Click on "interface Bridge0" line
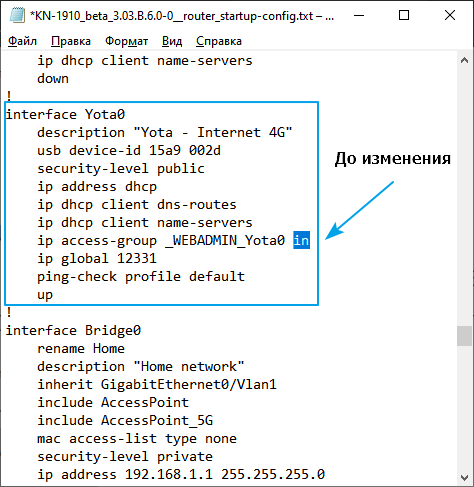474x487 pixels. pos(73,330)
